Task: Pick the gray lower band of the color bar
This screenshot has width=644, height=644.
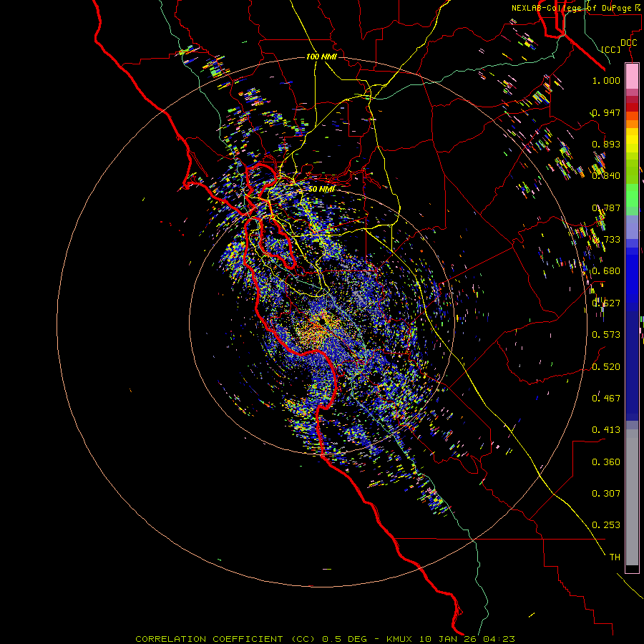Action: [632, 497]
